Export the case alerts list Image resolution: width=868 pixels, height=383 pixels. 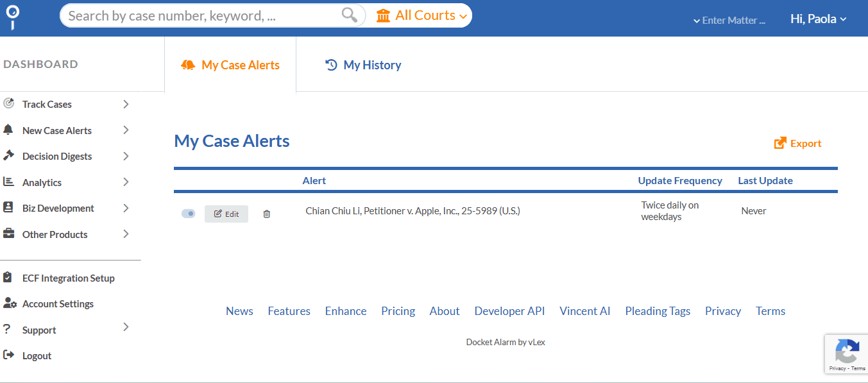(797, 144)
